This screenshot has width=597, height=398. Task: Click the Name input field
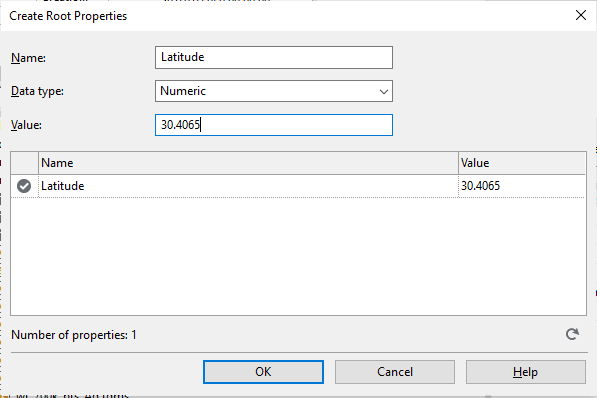point(274,58)
